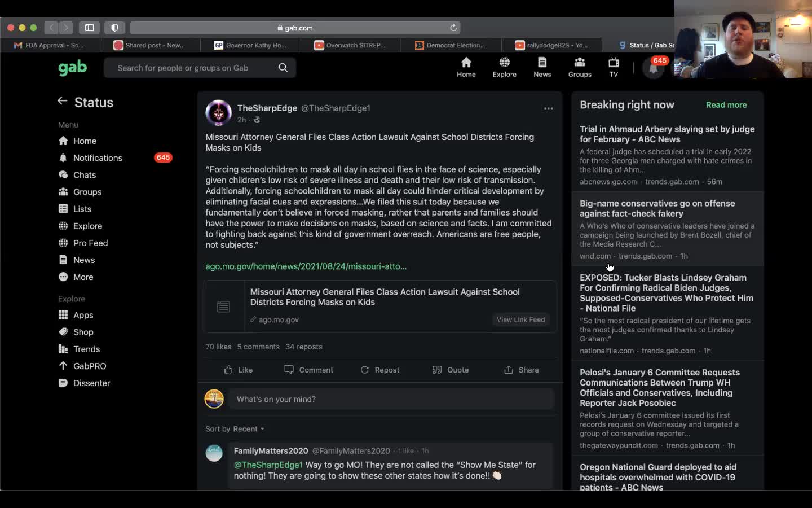Switch to Overwatch SITREP tab

(351, 45)
